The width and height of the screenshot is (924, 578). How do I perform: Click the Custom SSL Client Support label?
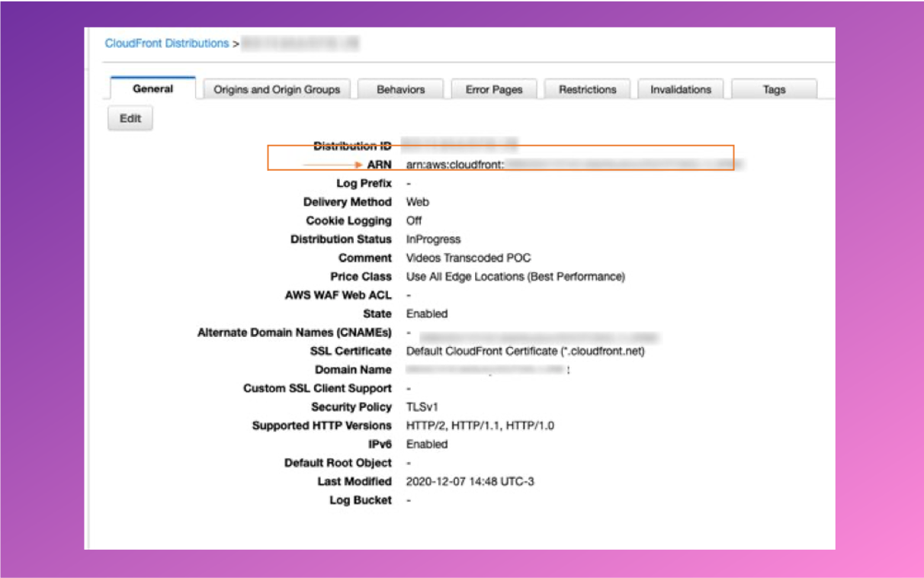(x=317, y=389)
